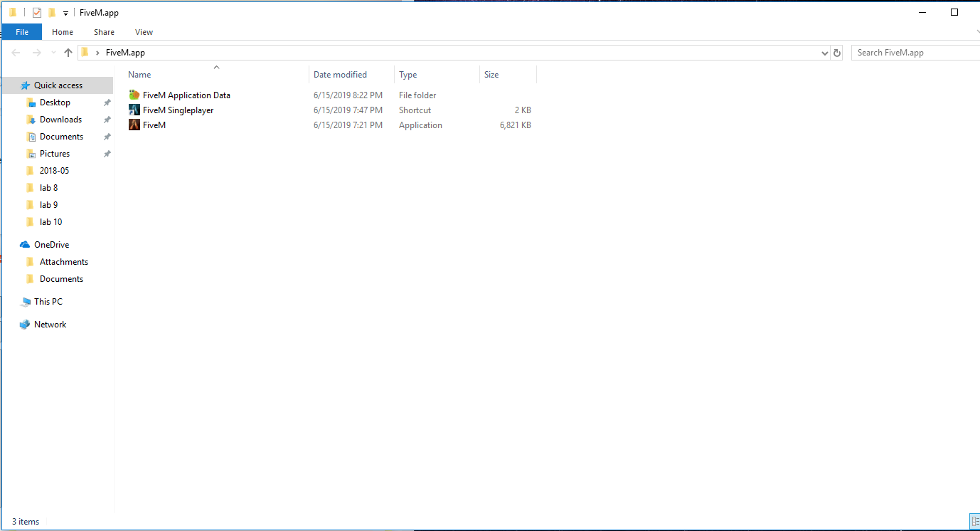
Task: Go forward with the Forward arrow
Action: coord(37,53)
